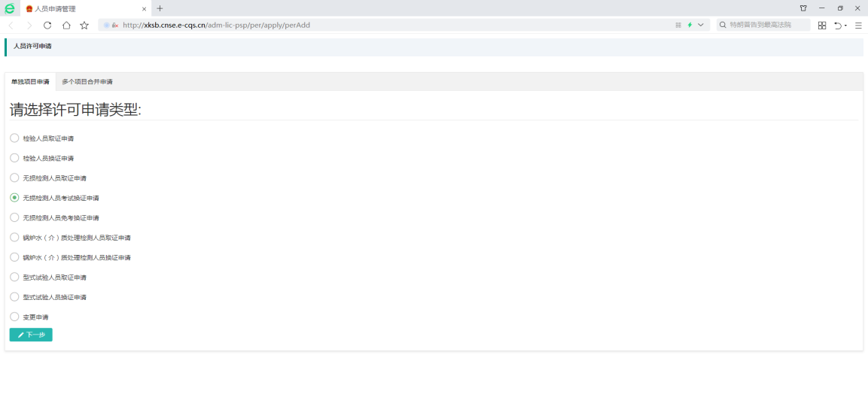Viewport: 868px width, 397px height.
Task: Reload the page with the refresh icon
Action: [47, 26]
